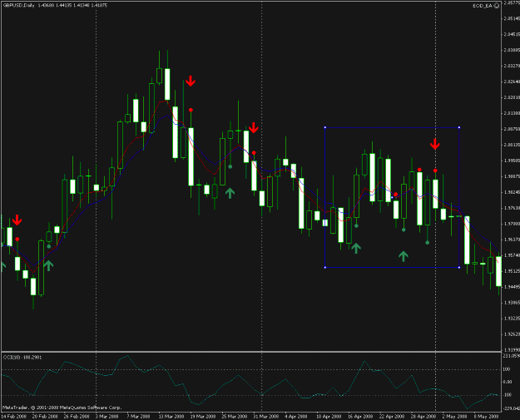Image resolution: width=520 pixels, height=420 pixels.
Task: Click the GBPUSD,Daily chart title text
Action: click(x=18, y=5)
